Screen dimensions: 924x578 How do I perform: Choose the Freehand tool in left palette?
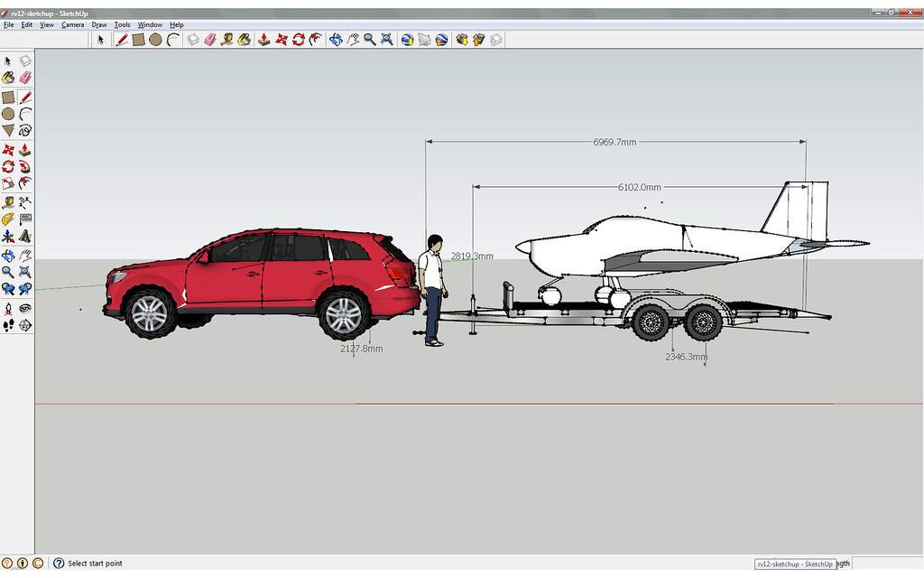pyautogui.click(x=25, y=130)
